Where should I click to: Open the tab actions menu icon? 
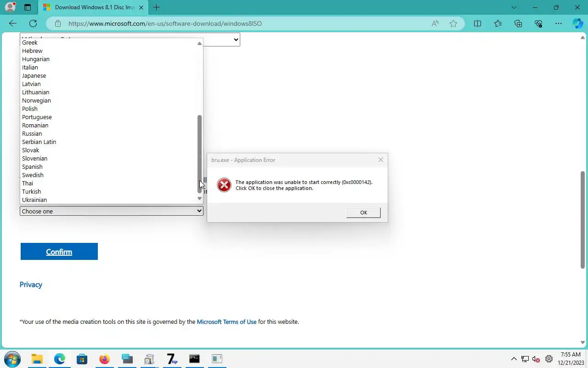pyautogui.click(x=28, y=7)
